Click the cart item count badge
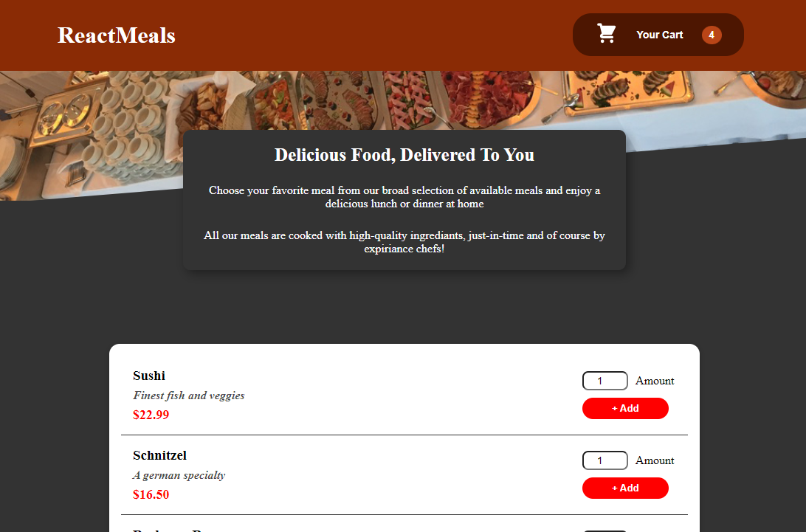806x532 pixels. 712,35
